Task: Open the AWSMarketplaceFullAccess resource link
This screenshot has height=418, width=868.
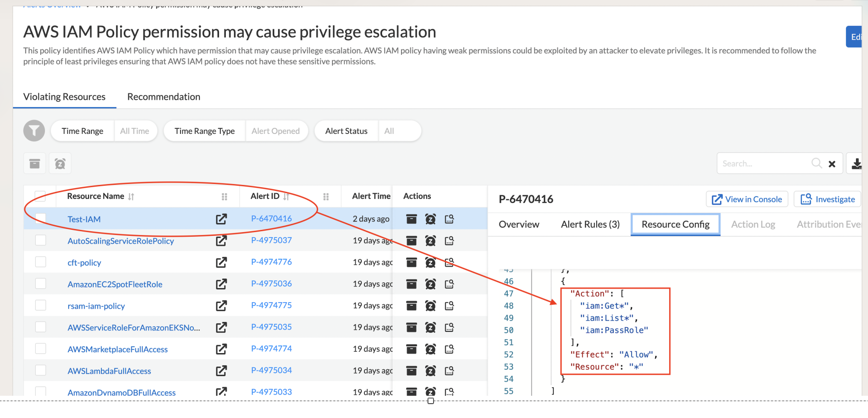Action: coord(118,349)
